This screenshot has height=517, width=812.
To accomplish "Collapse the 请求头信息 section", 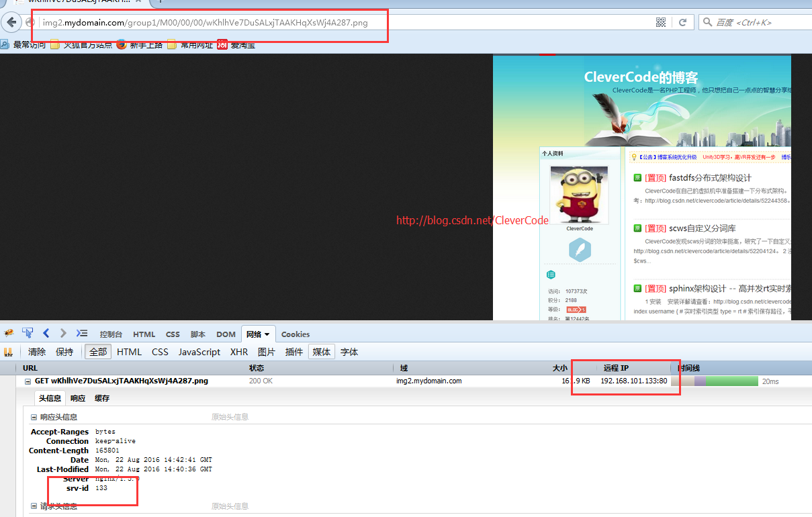I will click(34, 506).
